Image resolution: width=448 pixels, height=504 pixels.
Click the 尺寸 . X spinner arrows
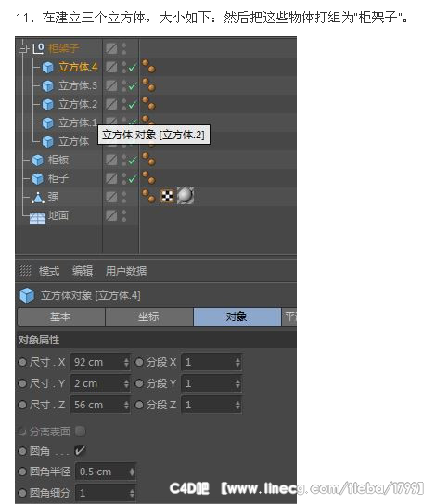point(126,362)
